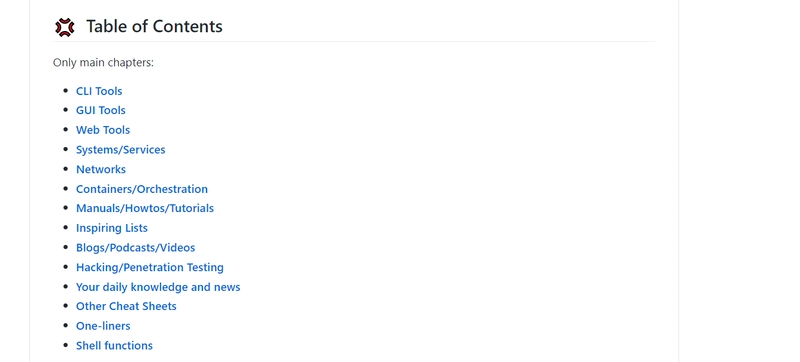Jump to Hacking/Penetration Testing section
Viewport: 800px width, 362px height.
[x=150, y=267]
